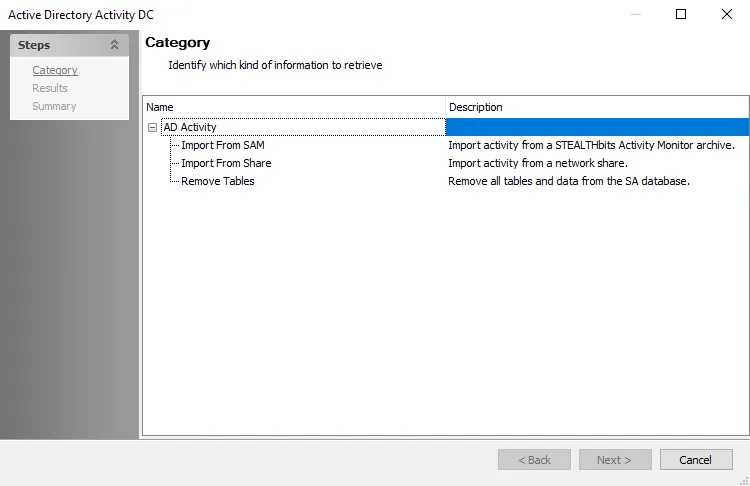Click 'Import activity from a network share.' description
The height and width of the screenshot is (486, 750).
click(x=538, y=163)
